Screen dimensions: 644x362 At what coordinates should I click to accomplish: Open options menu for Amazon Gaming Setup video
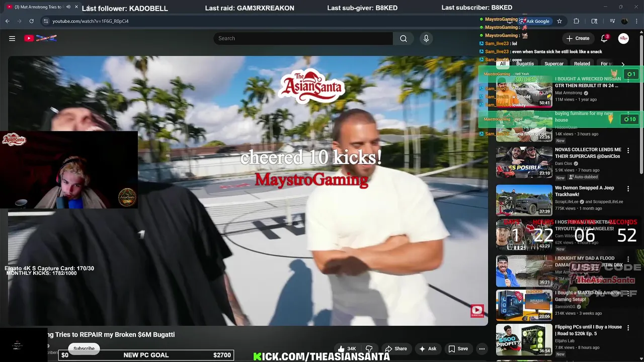(628, 294)
